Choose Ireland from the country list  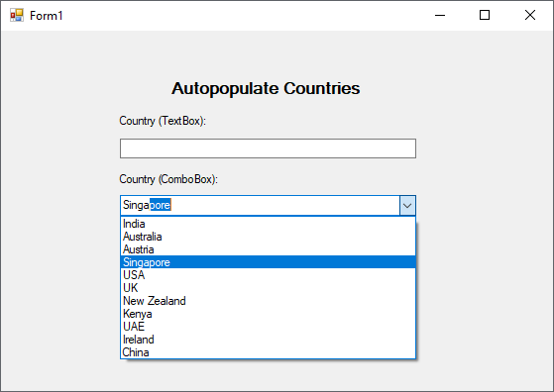click(268, 340)
